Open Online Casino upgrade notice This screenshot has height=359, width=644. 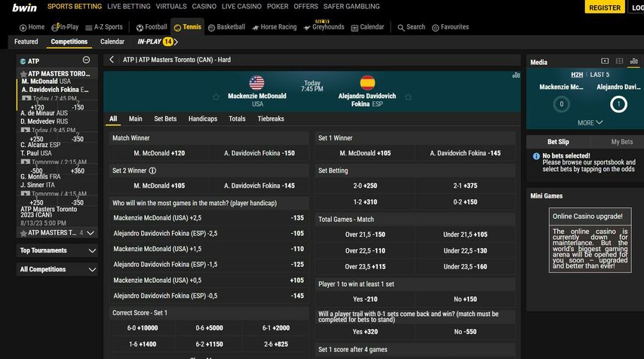pyautogui.click(x=590, y=240)
